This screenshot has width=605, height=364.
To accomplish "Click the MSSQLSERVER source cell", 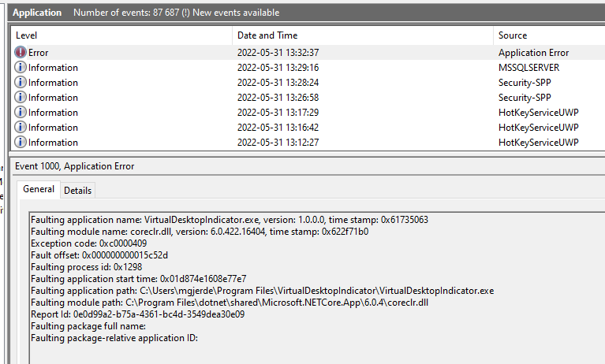I will pyautogui.click(x=528, y=68).
